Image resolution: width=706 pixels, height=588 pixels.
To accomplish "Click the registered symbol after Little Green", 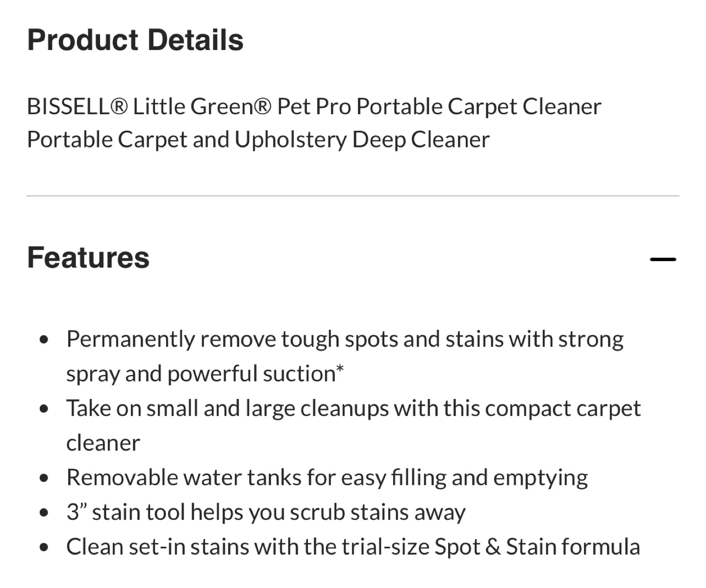I will pos(262,106).
